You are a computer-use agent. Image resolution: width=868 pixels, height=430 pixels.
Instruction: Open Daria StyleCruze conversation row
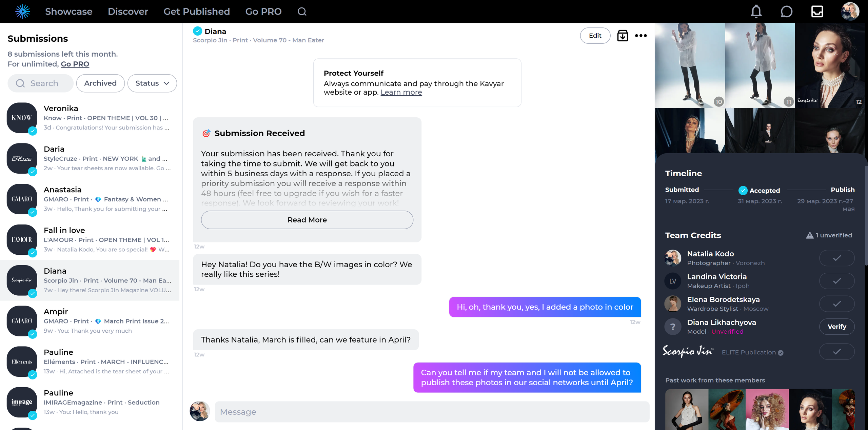(x=90, y=158)
